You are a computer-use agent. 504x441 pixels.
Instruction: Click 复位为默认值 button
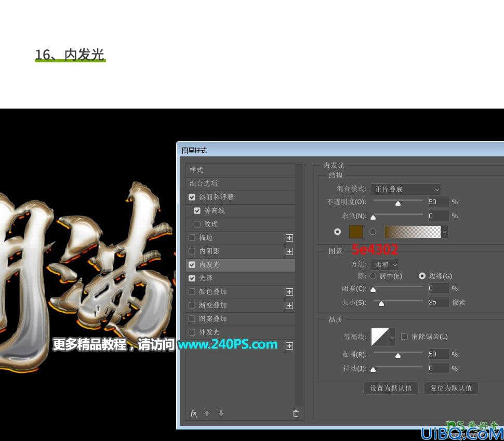[452, 388]
